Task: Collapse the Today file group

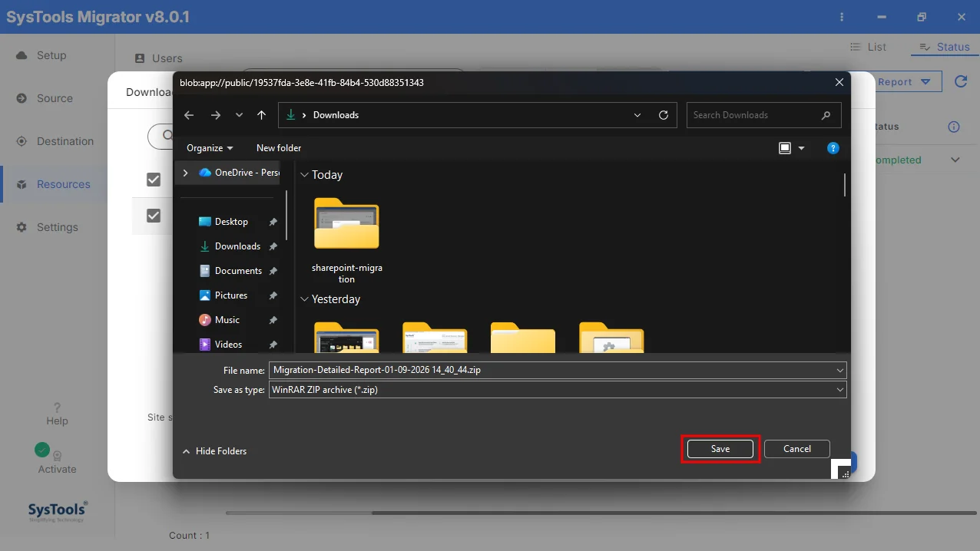Action: [x=304, y=175]
